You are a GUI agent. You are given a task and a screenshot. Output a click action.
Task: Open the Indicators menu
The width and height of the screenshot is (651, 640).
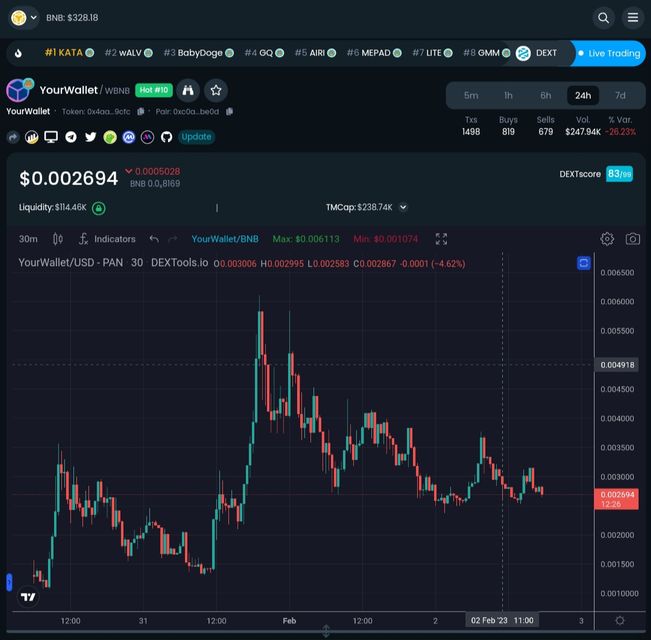[108, 239]
